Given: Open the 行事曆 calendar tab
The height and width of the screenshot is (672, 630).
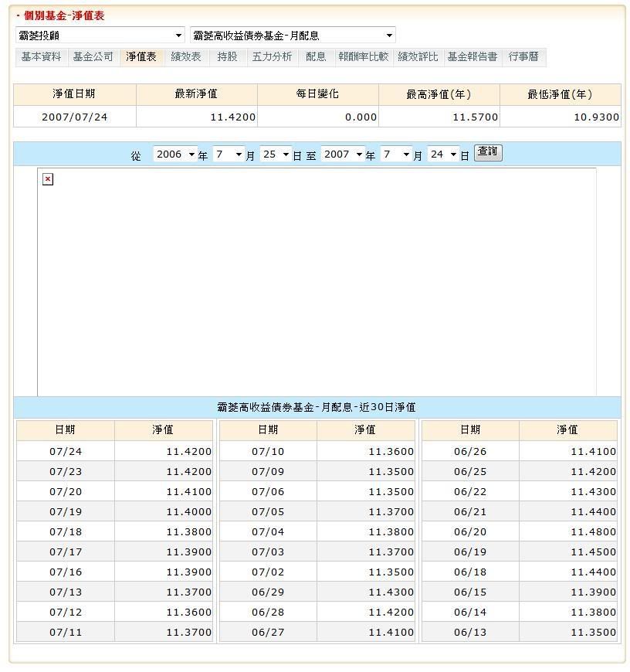Looking at the screenshot, I should (523, 57).
